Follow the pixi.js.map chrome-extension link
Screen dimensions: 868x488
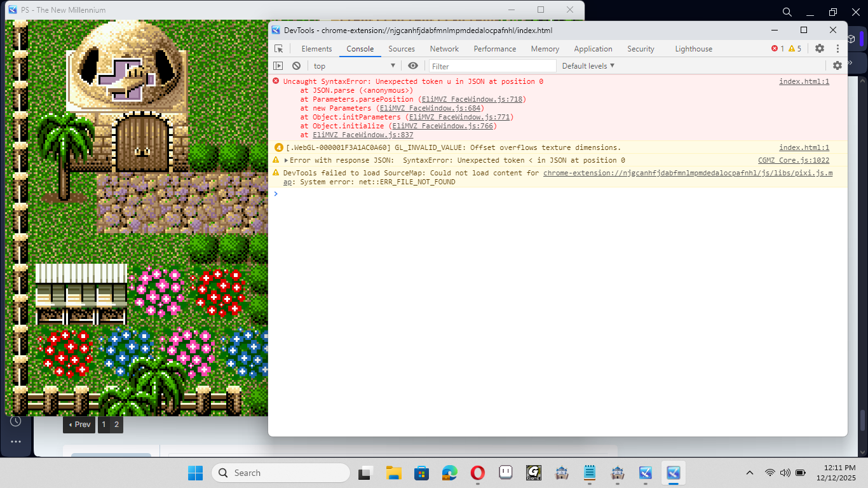(x=688, y=173)
